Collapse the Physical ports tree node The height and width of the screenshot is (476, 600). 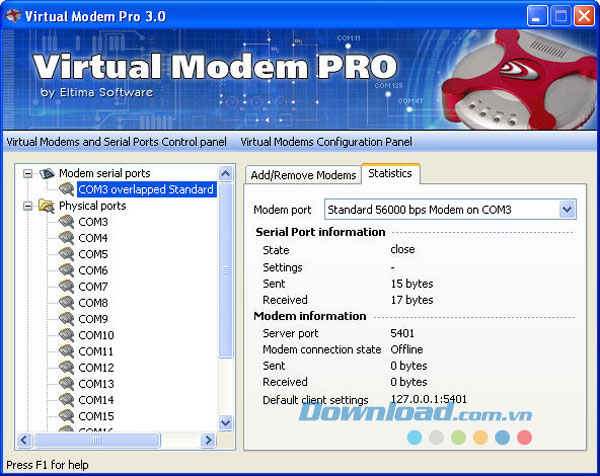click(x=28, y=206)
